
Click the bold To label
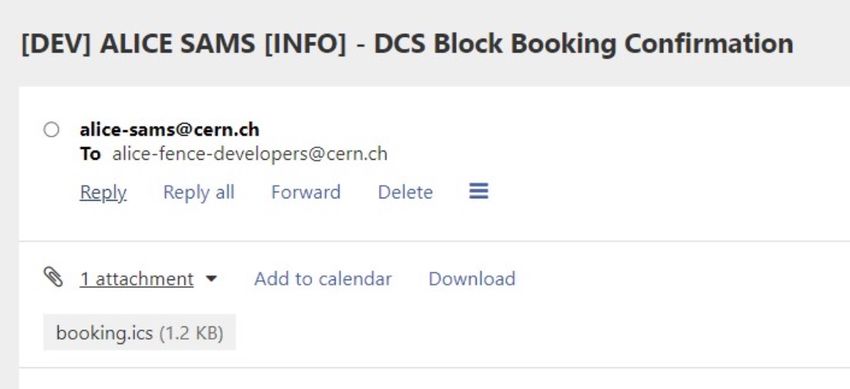coord(90,154)
